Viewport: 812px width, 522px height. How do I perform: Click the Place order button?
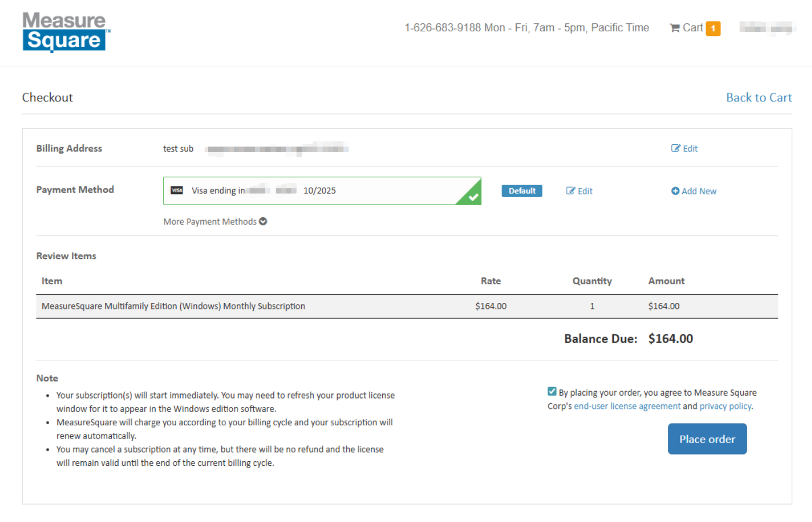(707, 439)
